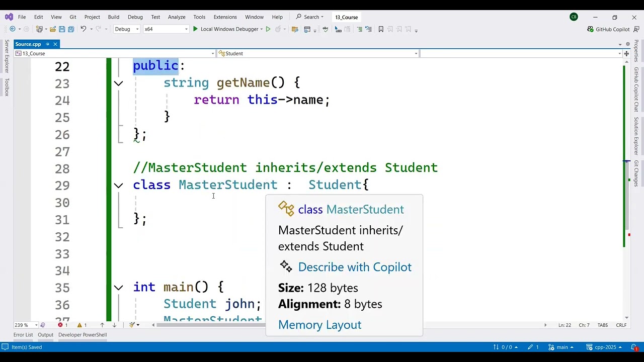Open the Toolbox side tab
Viewport: 644px width, 362px height.
pos(7,86)
